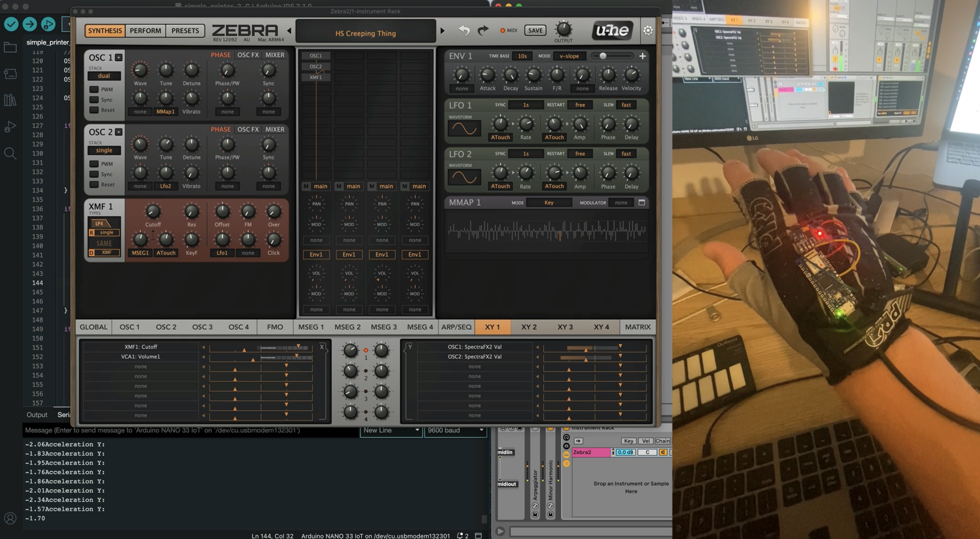Viewport: 980px width, 539px height.
Task: Click the Serial Monitor vertical scrollbar
Action: [x=484, y=519]
